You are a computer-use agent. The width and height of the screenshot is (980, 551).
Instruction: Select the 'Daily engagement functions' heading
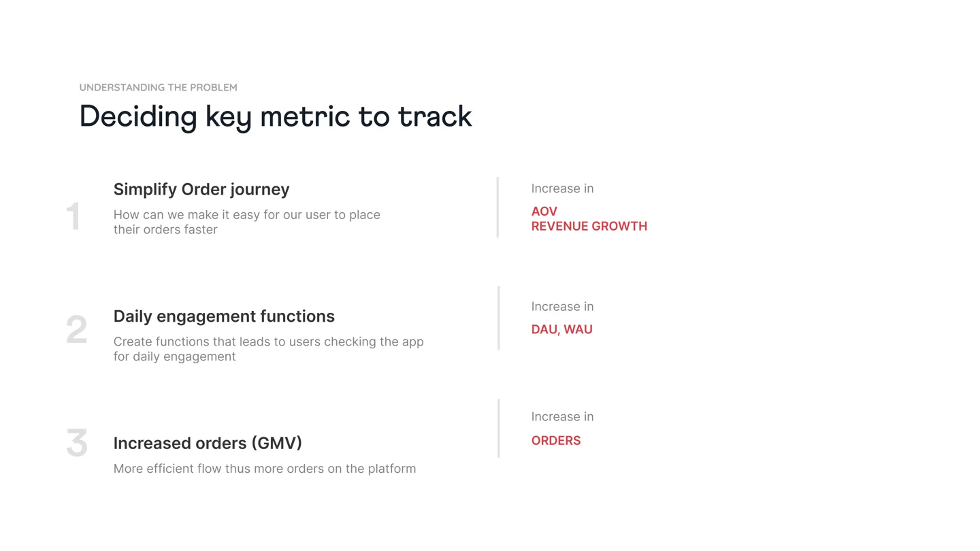pyautogui.click(x=224, y=316)
